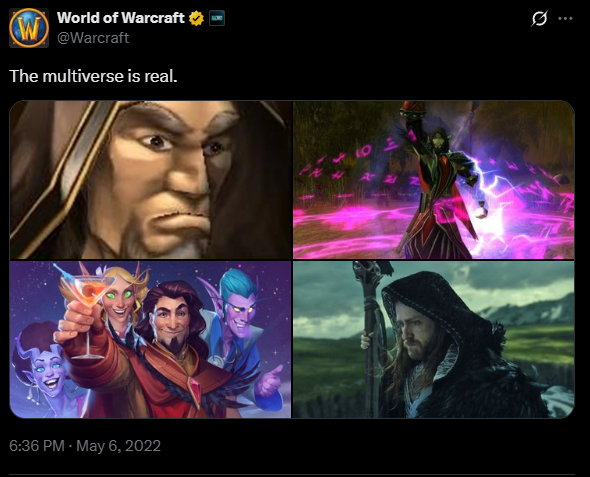This screenshot has width=590, height=477.
Task: Click the purple lightning in the spellcaster image
Action: (x=489, y=196)
